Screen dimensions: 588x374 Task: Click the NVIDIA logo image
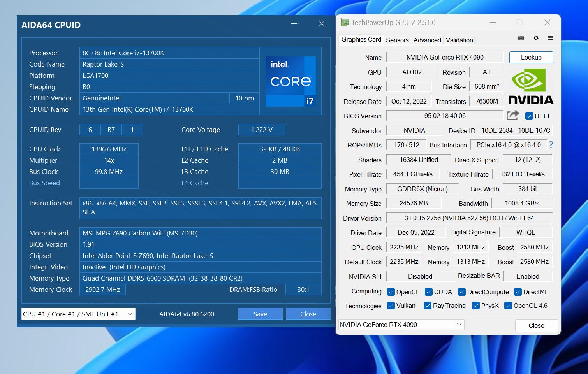(531, 86)
